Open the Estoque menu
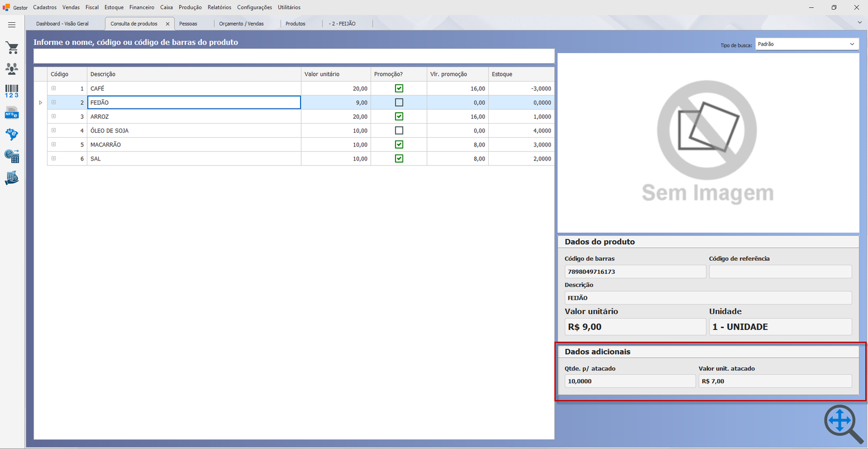The height and width of the screenshot is (449, 868). pyautogui.click(x=114, y=8)
